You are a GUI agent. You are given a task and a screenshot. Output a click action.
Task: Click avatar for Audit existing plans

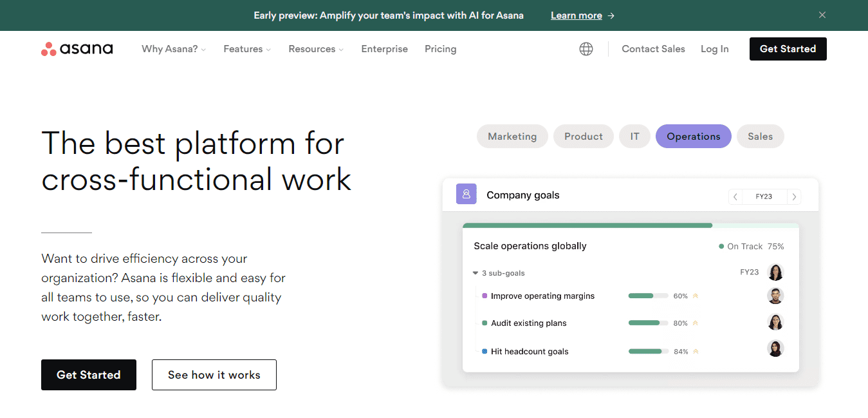coord(776,322)
